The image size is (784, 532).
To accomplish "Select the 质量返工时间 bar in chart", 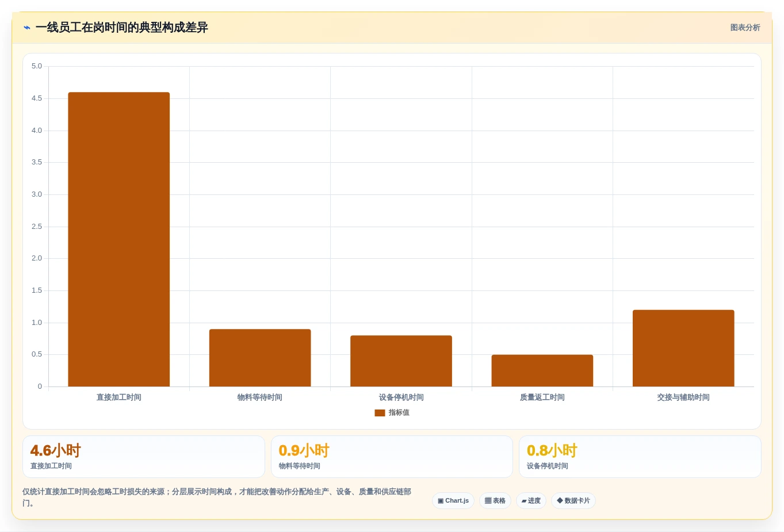I will tap(542, 370).
